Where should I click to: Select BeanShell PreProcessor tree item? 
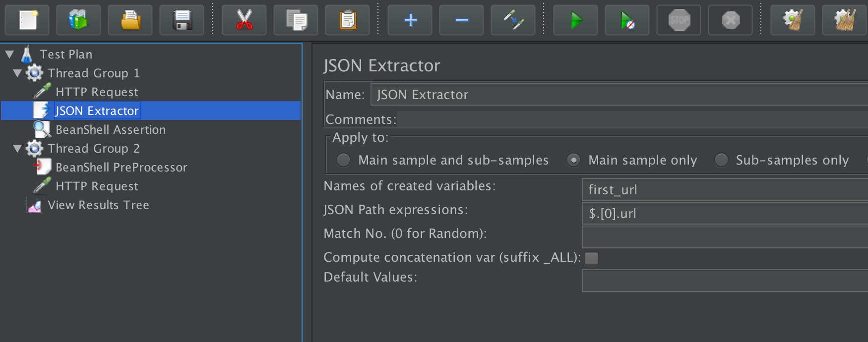(121, 168)
